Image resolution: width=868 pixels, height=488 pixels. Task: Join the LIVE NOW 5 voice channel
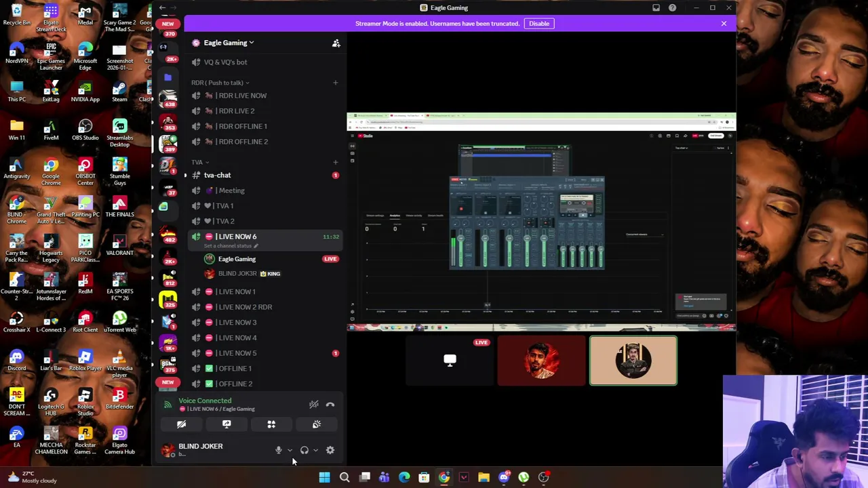click(265, 353)
